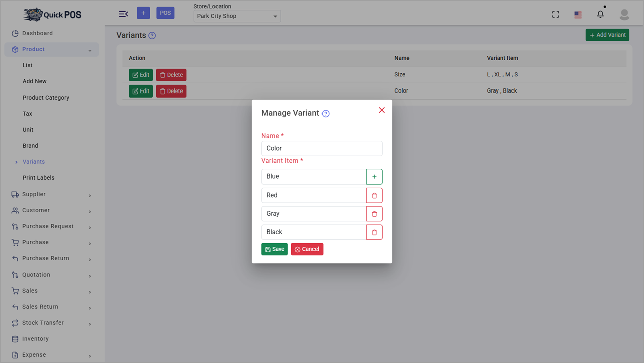This screenshot has width=644, height=363.
Task: Save the Color variant changes
Action: tap(274, 249)
